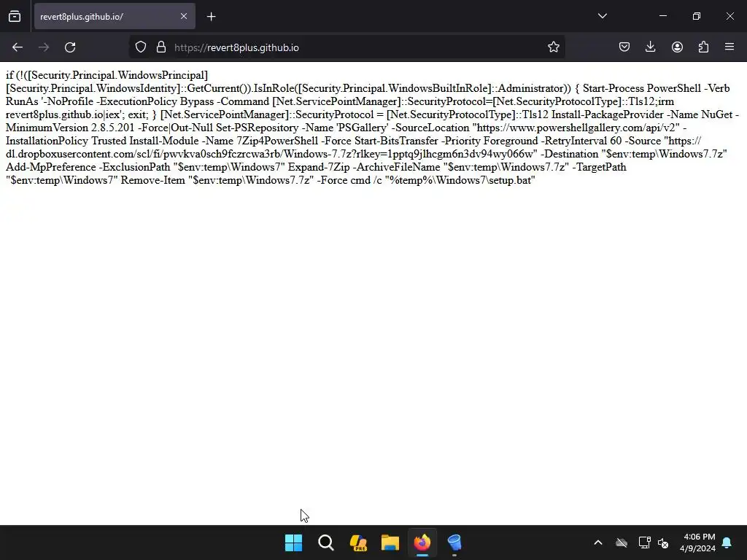Open a new tab with plus button
This screenshot has width=747, height=560.
click(212, 17)
